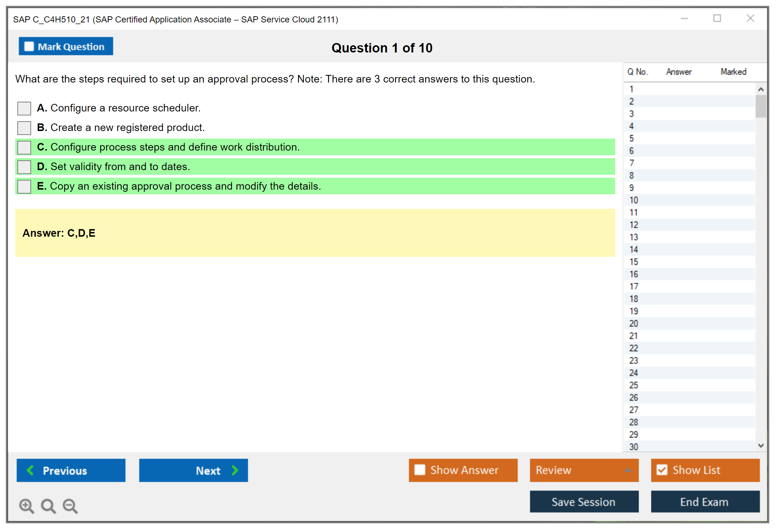Click the End Exam button

coord(705,502)
